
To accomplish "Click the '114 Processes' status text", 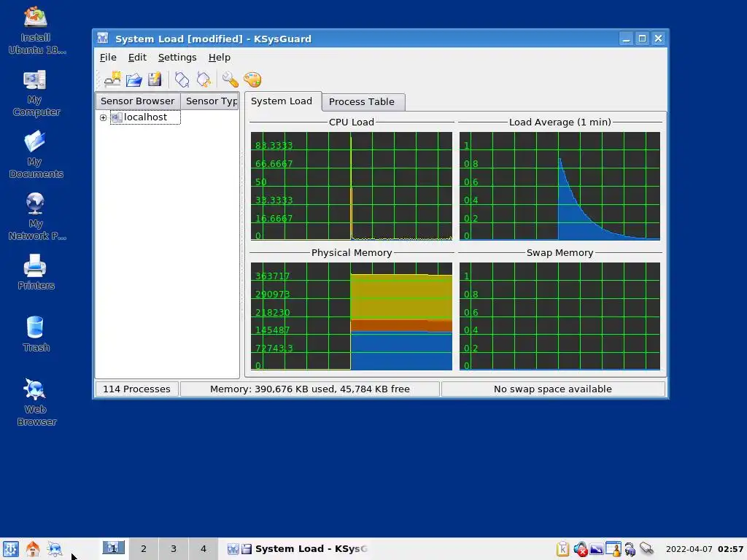I will click(136, 389).
